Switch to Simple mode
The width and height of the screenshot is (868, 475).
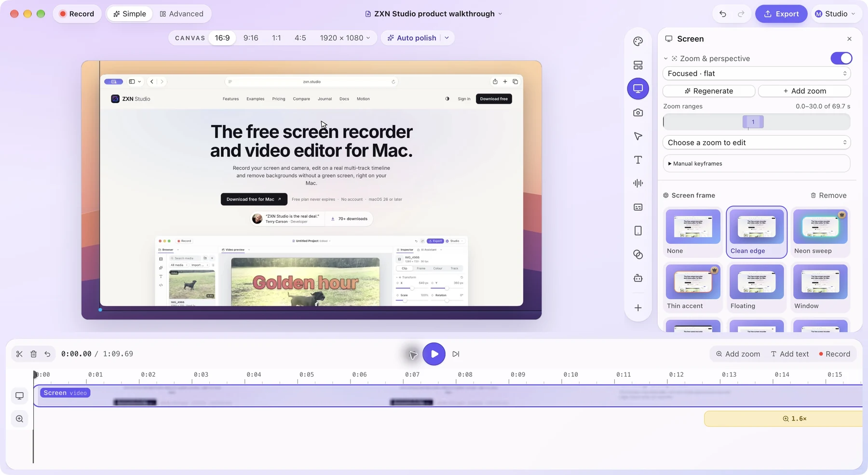coord(129,14)
